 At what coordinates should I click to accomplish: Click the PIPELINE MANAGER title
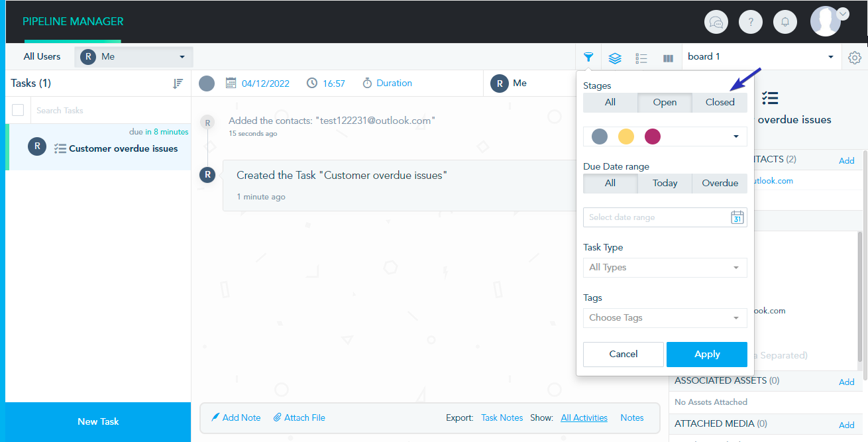pos(73,21)
